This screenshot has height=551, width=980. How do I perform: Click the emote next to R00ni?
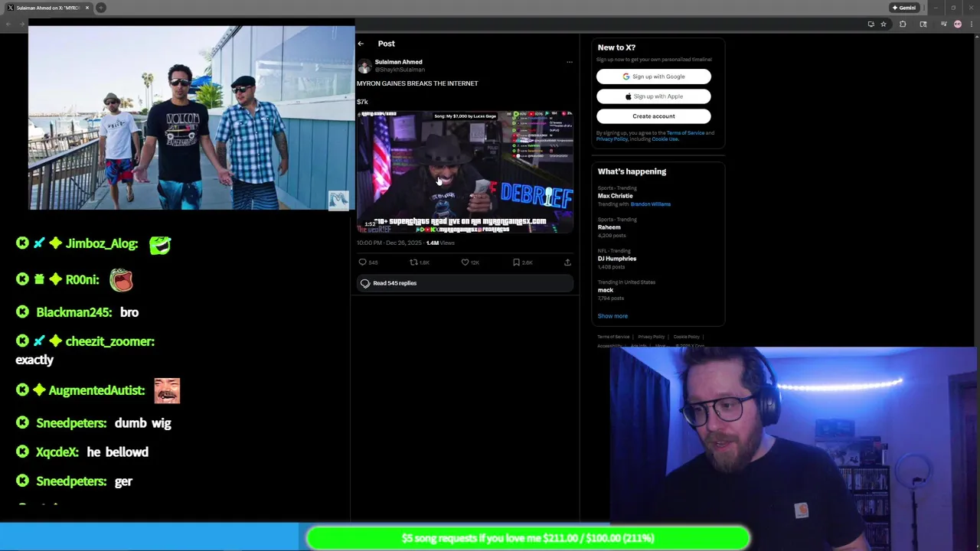[121, 280]
